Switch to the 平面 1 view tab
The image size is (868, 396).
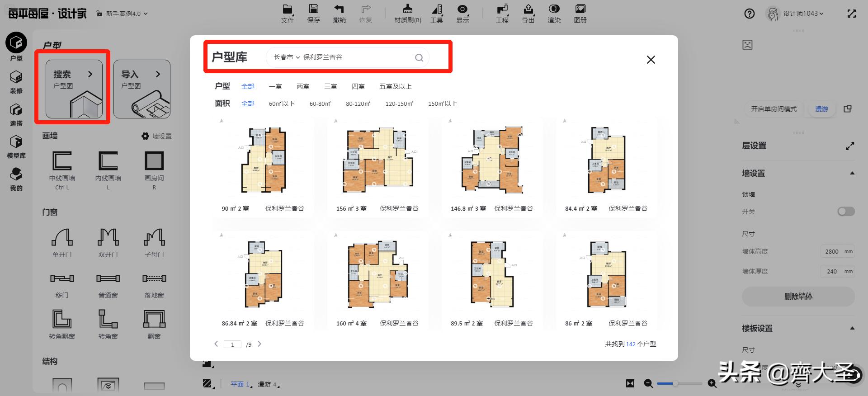click(x=240, y=384)
